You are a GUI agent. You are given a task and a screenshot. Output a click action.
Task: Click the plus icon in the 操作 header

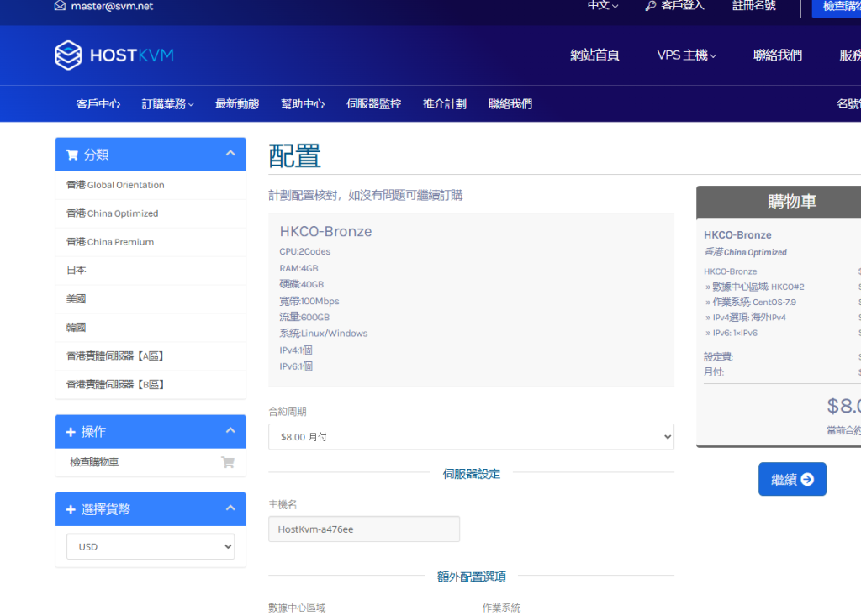71,432
